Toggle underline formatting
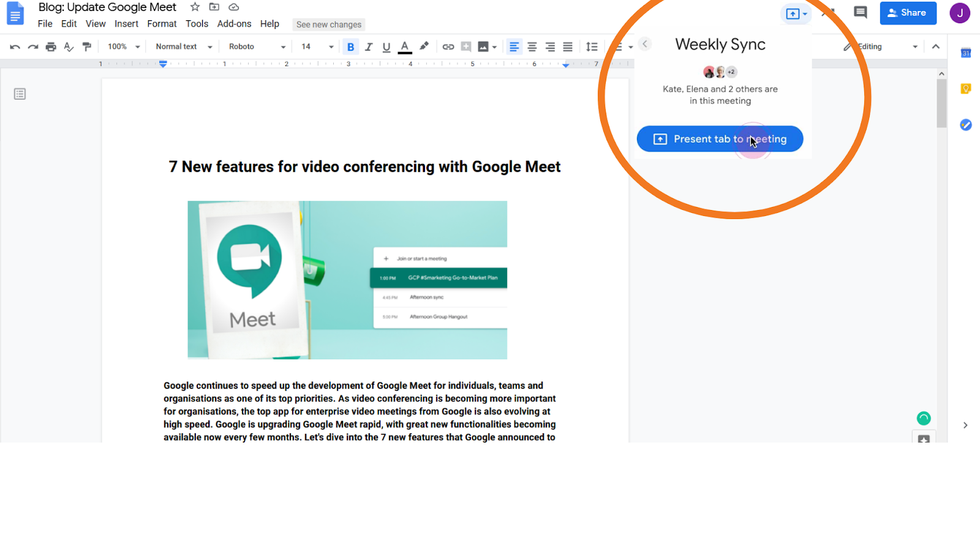 386,47
